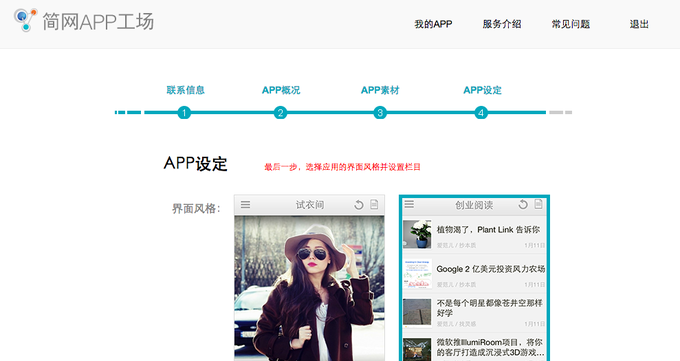Click the Plant Link article plant thumbnail
This screenshot has height=361, width=680.
tap(417, 234)
